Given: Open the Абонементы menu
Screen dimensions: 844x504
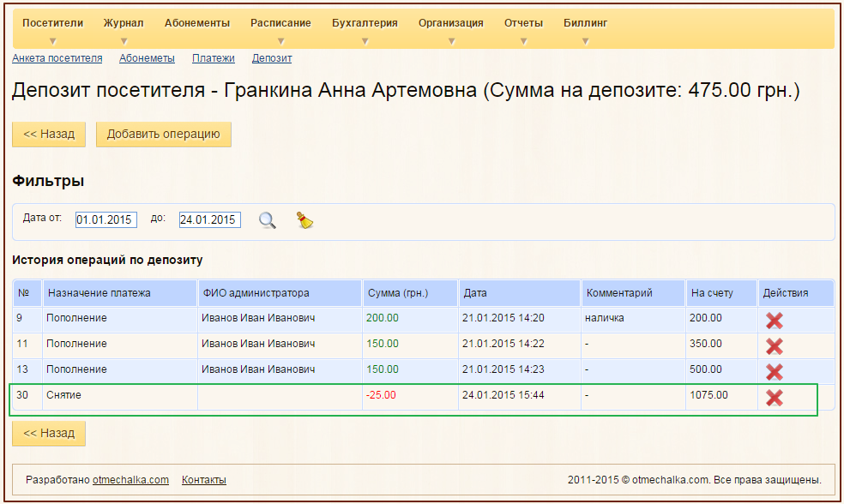Looking at the screenshot, I should [197, 23].
